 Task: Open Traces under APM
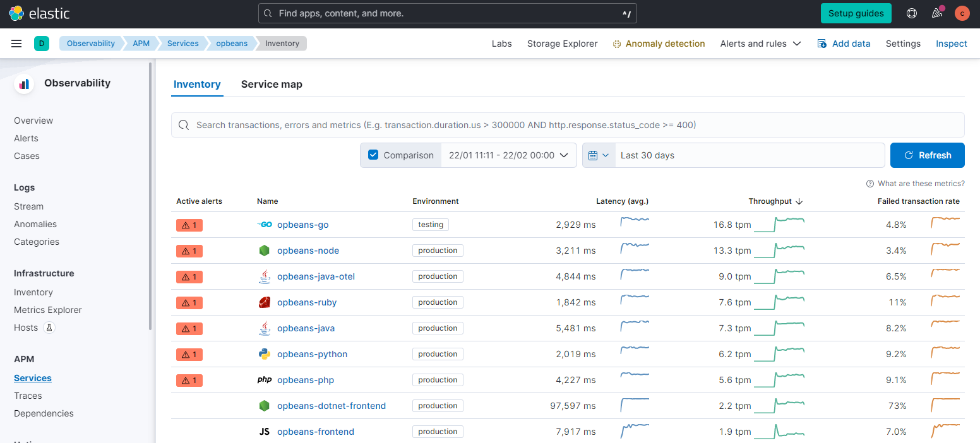pyautogui.click(x=28, y=396)
